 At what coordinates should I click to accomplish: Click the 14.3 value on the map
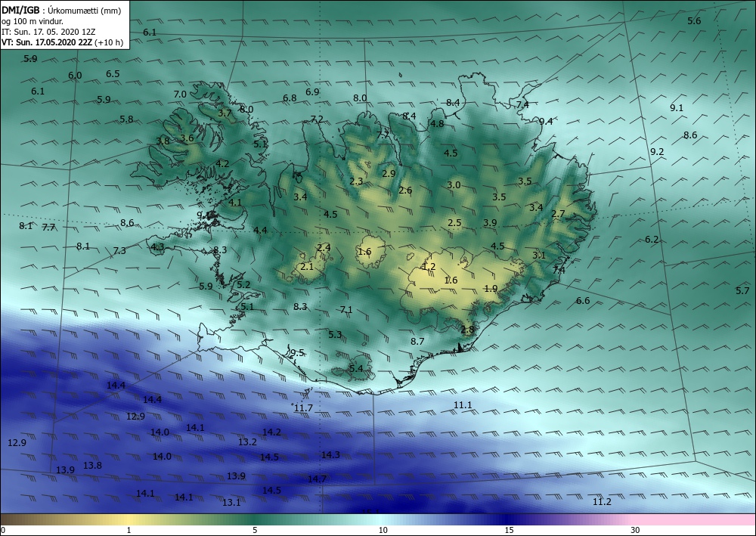click(331, 454)
